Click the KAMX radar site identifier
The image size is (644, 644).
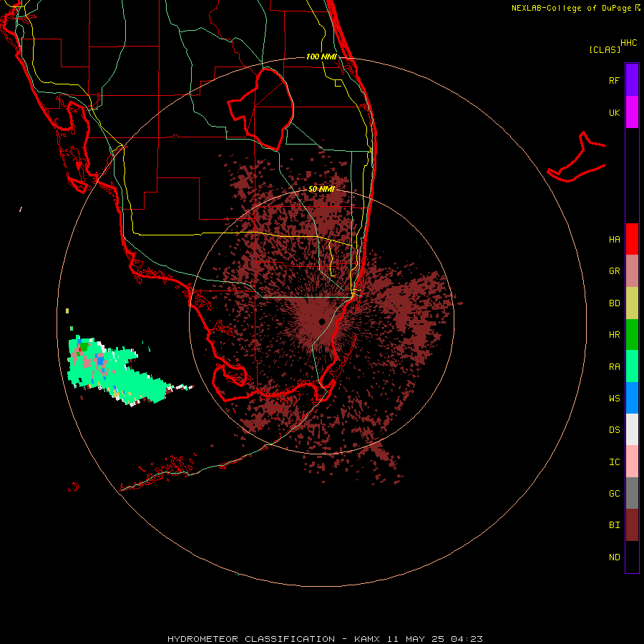click(x=367, y=639)
